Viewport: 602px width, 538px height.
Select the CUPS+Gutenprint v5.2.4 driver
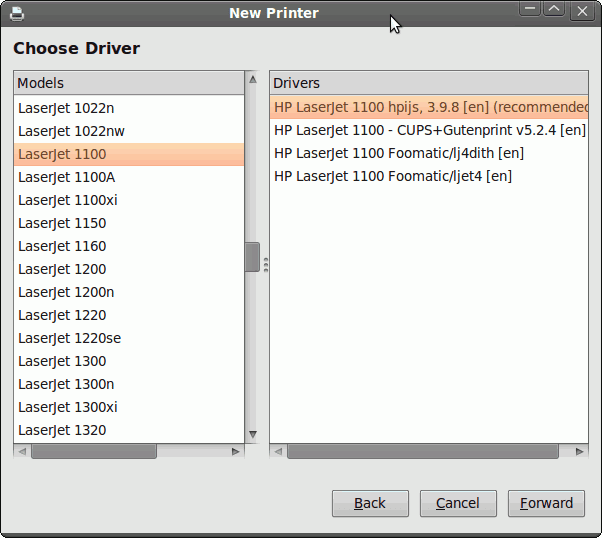[429, 130]
